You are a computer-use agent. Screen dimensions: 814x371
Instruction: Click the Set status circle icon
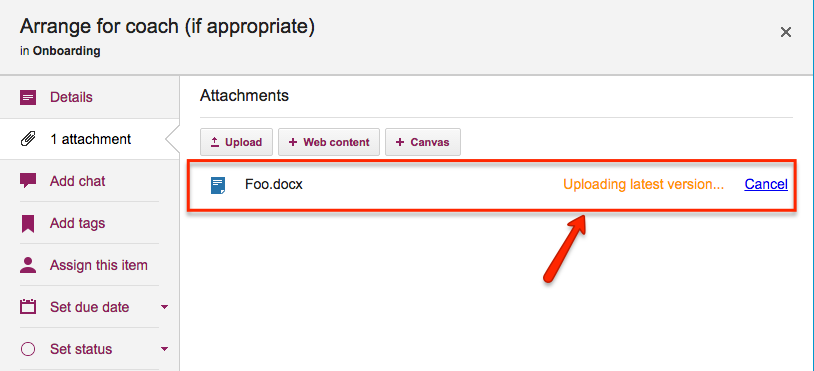tap(28, 349)
